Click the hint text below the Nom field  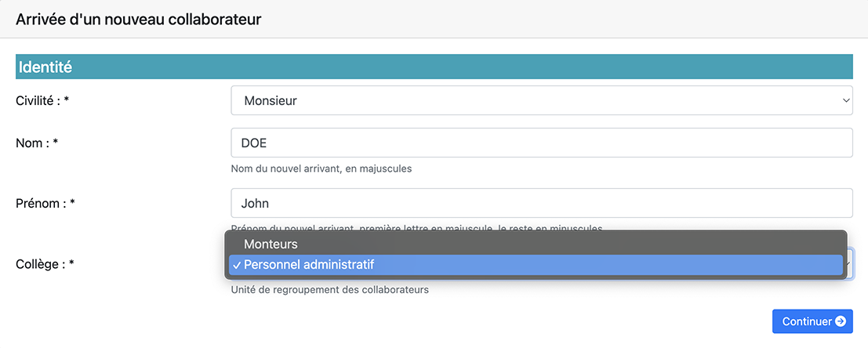click(321, 169)
